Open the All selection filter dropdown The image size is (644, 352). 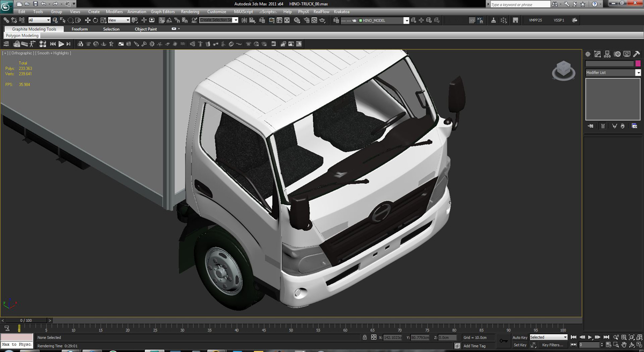tap(48, 20)
